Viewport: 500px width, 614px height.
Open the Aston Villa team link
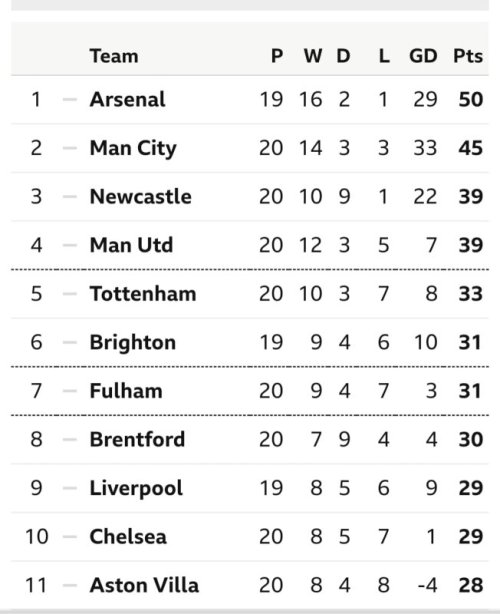point(144,585)
